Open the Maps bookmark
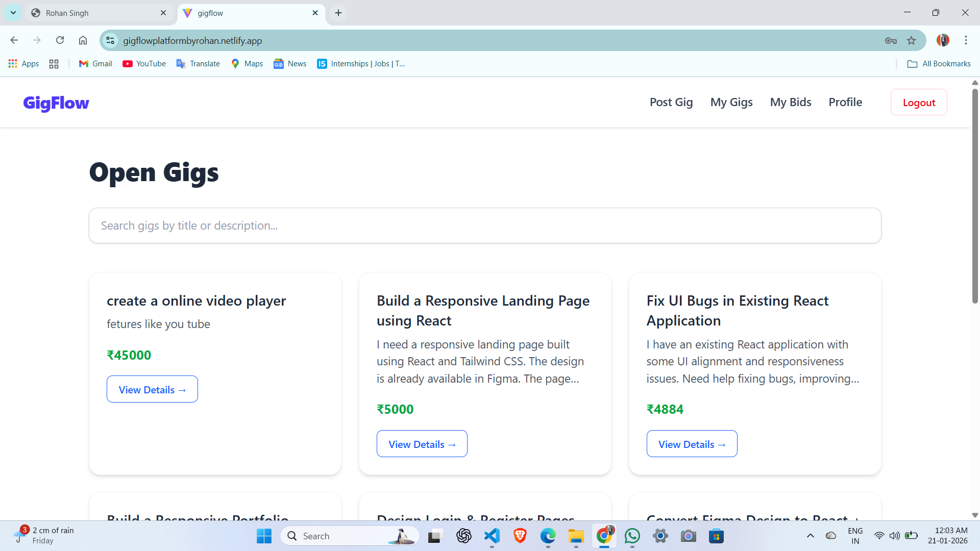Viewport: 980px width, 551px height. click(247, 64)
